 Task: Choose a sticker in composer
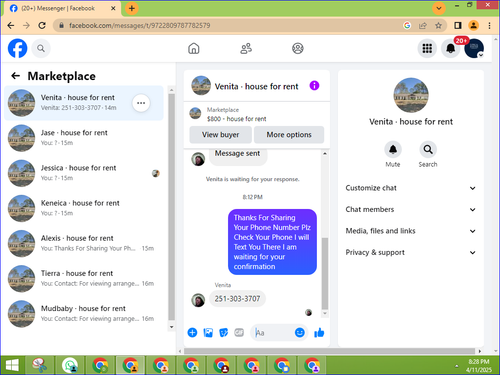(x=223, y=332)
